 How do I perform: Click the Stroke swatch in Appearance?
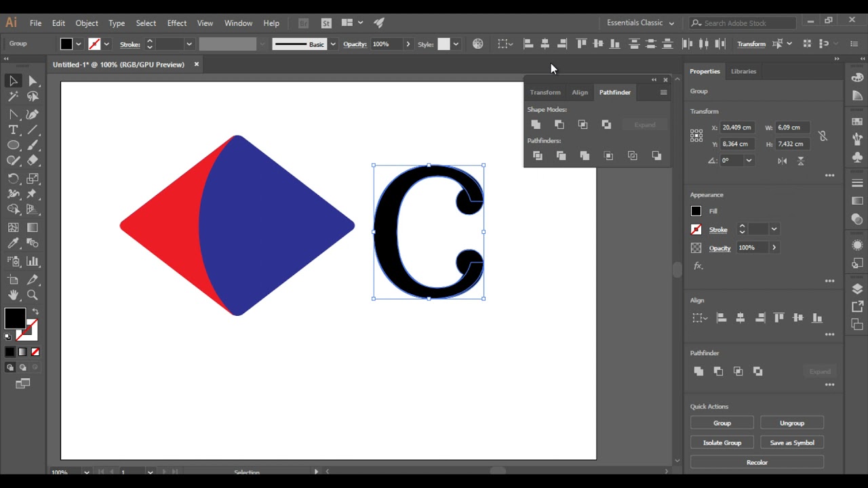point(696,229)
